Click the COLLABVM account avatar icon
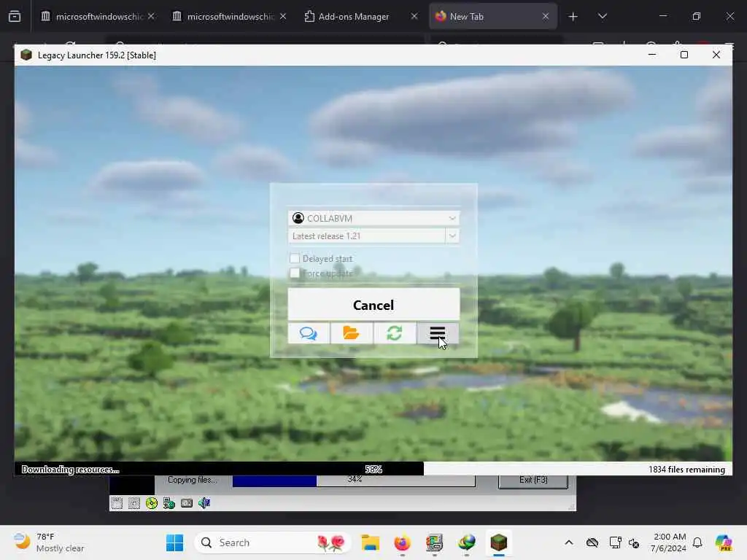Viewport: 747px width, 560px height. pyautogui.click(x=298, y=218)
